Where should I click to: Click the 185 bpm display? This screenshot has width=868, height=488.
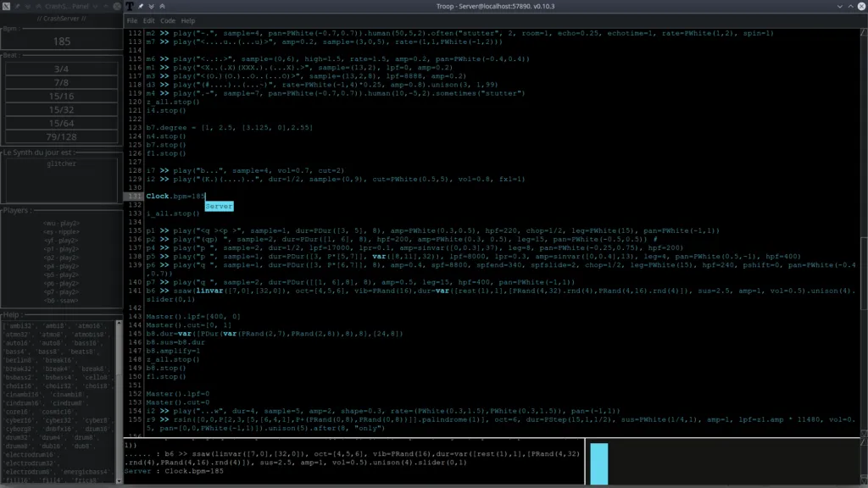(x=61, y=42)
